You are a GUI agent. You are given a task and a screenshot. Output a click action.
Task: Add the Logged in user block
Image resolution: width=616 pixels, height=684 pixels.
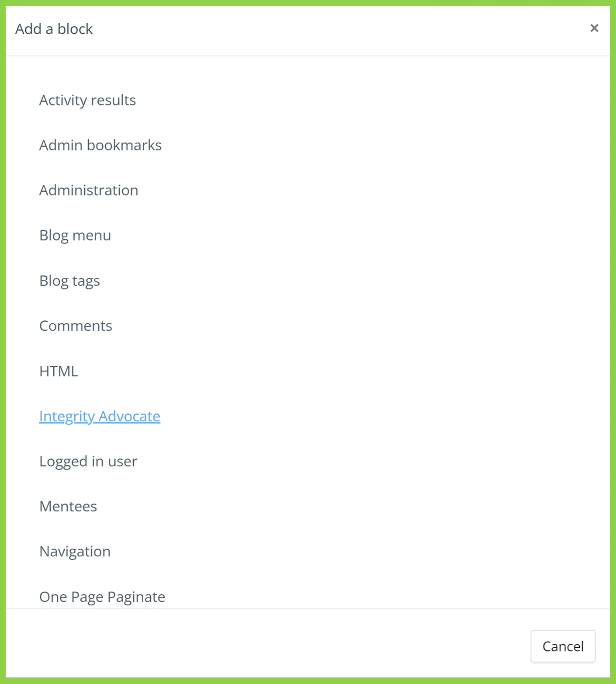point(88,461)
